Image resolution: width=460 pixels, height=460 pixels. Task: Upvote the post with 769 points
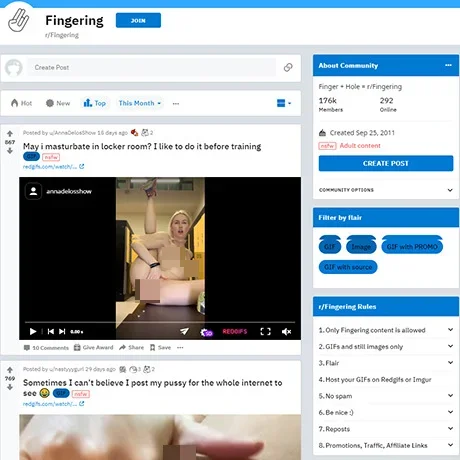coord(10,370)
